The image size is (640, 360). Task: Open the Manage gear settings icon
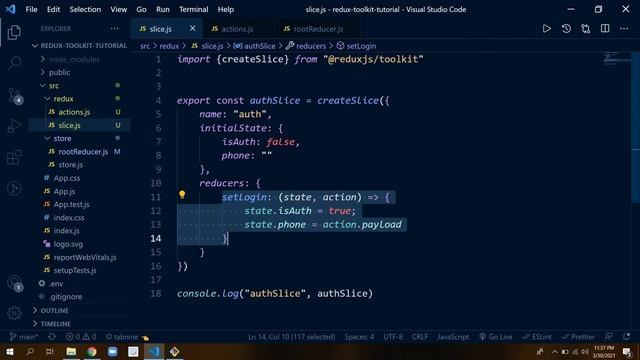(x=14, y=313)
